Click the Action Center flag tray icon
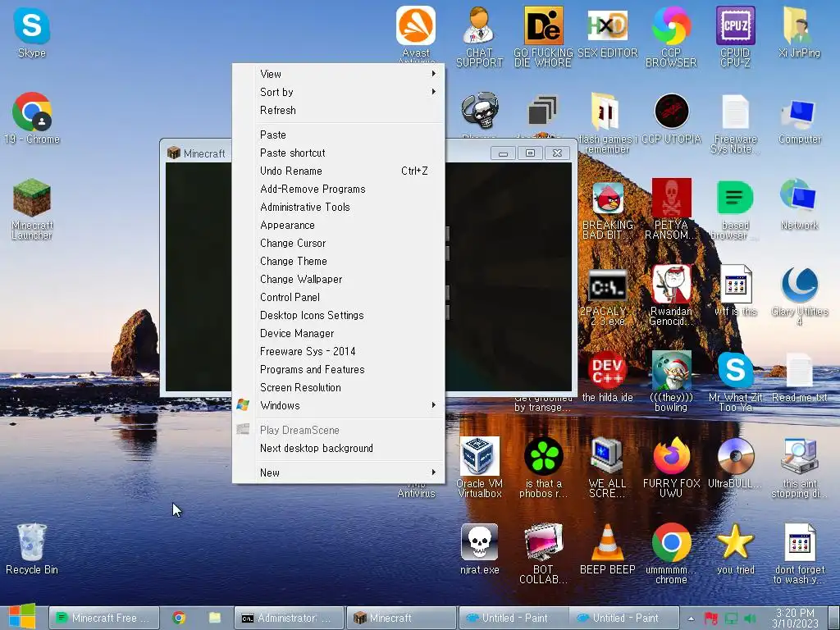 point(711,619)
